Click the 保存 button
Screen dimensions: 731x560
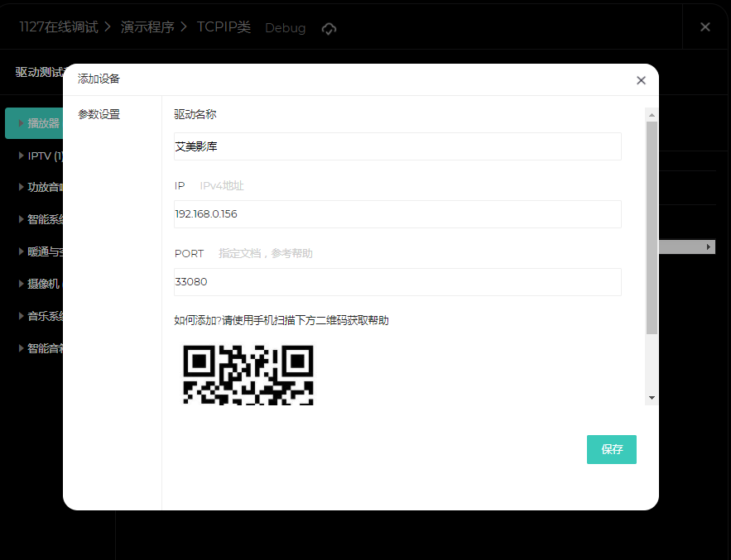click(611, 449)
